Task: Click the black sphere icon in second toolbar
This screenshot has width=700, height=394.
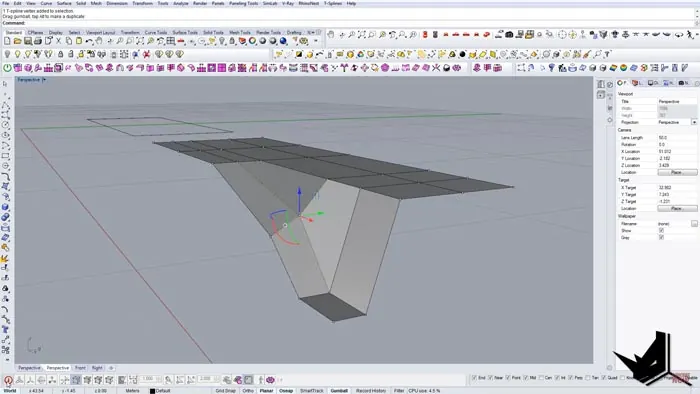Action: click(462, 54)
